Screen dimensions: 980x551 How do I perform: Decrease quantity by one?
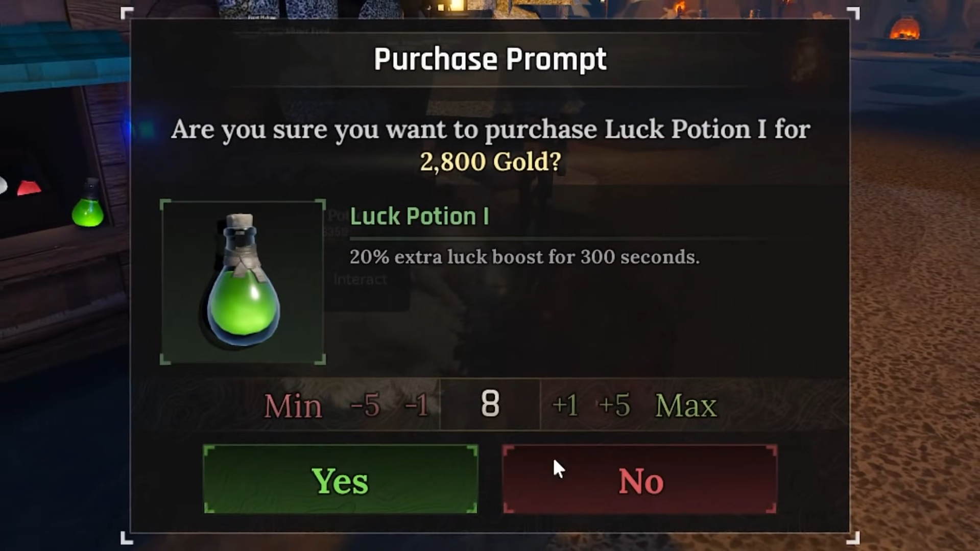[416, 406]
